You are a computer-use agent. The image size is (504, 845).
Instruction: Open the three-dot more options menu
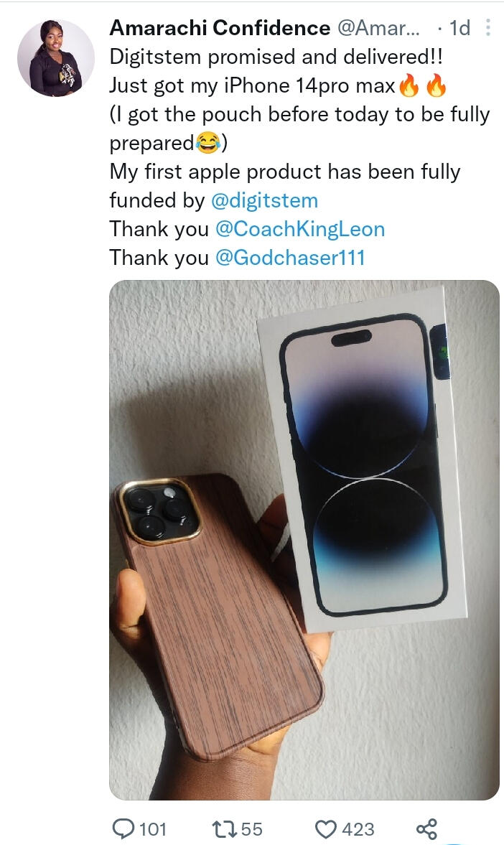point(488,28)
